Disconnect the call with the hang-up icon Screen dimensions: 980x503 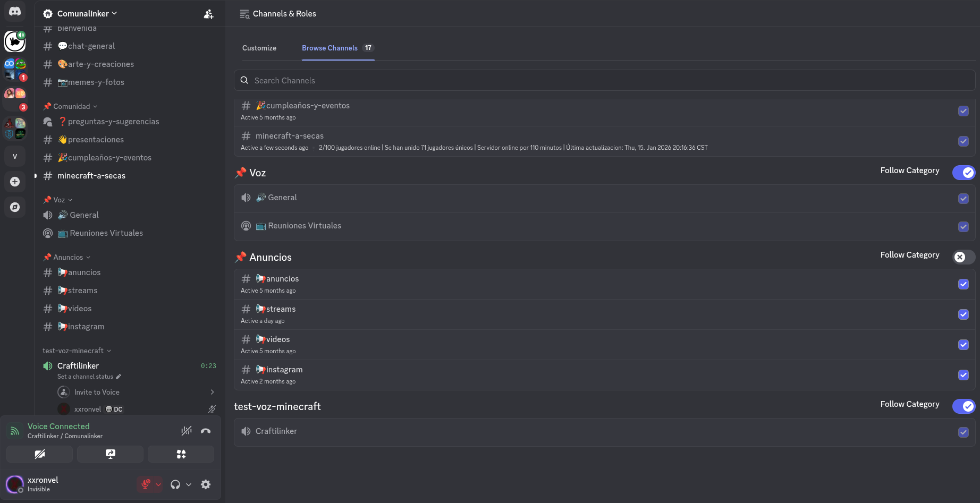tap(206, 431)
